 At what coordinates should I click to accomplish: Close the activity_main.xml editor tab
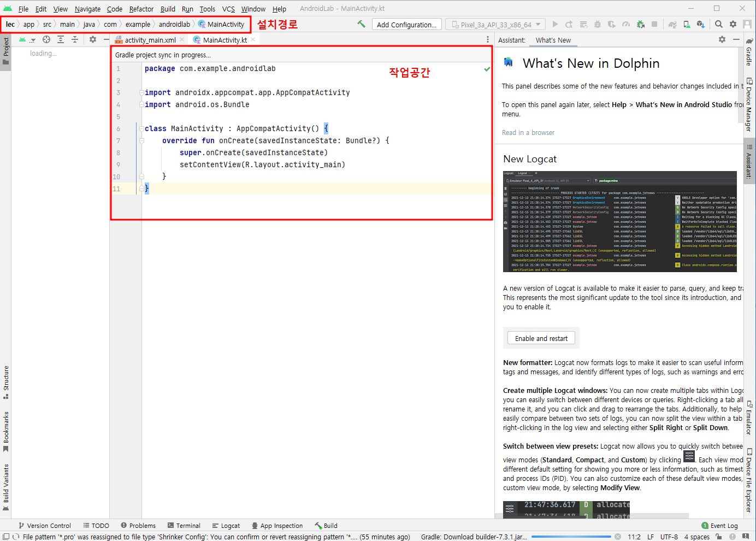(182, 39)
